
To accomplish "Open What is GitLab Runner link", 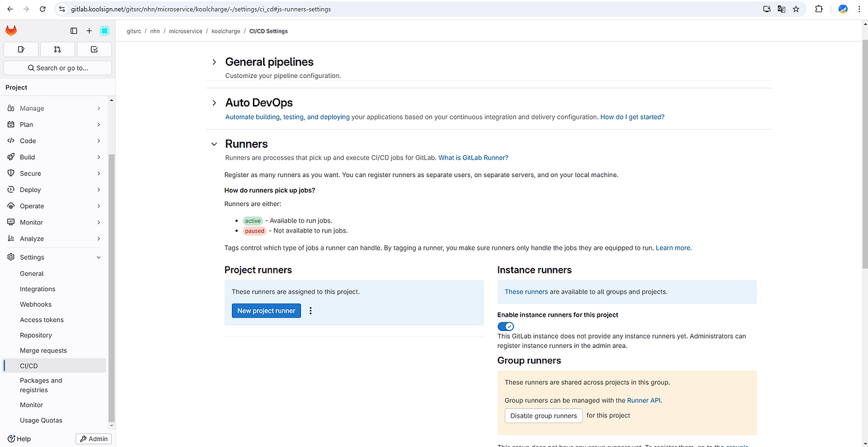I will tap(473, 157).
